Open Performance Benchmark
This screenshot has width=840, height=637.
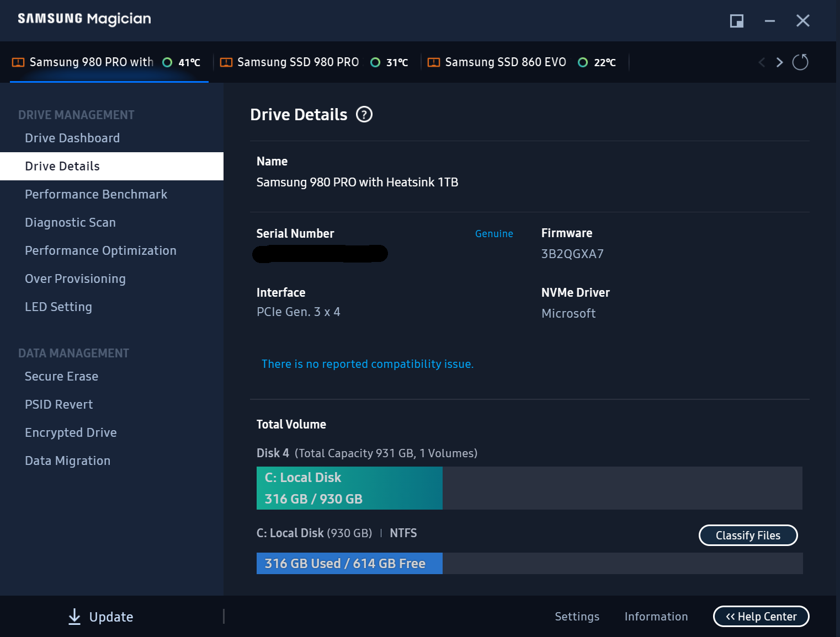pos(111,194)
